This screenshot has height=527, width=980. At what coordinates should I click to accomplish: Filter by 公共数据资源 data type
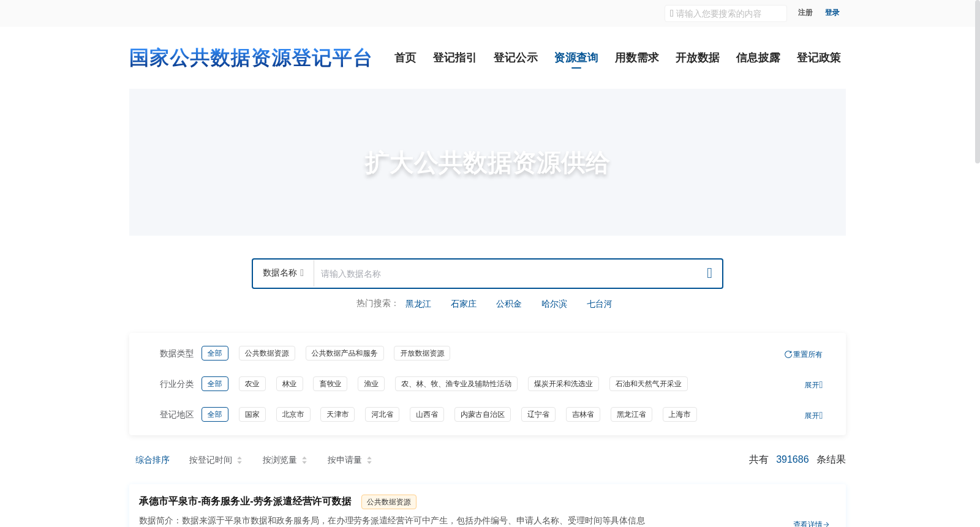coord(267,353)
